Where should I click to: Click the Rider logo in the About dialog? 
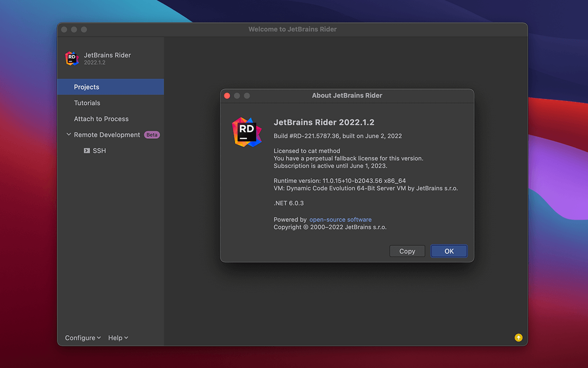pos(247,132)
